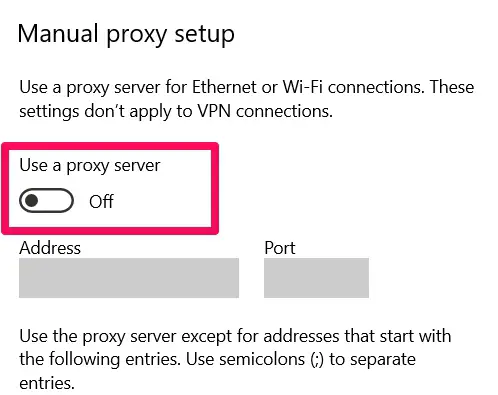Click 'addresses that start with' text

coord(357,336)
